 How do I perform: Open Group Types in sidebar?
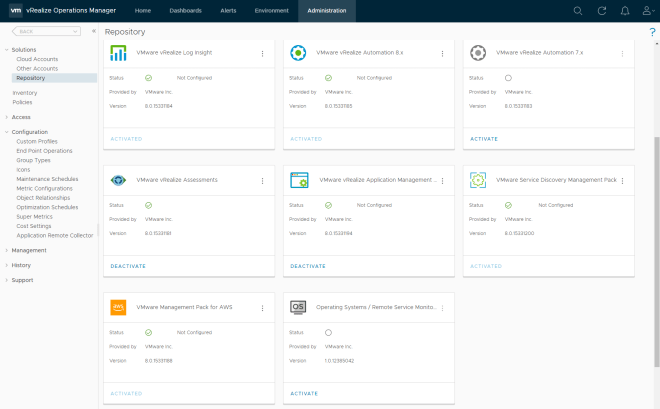pos(33,160)
